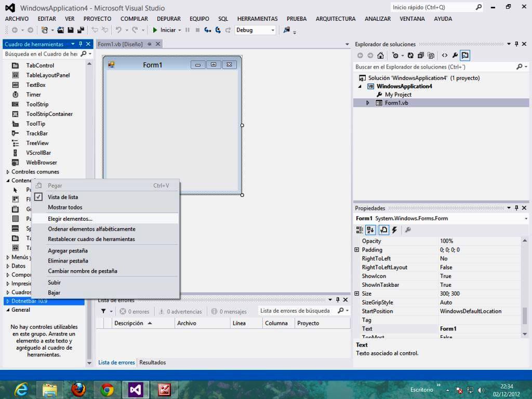
Task: Expand the Form1.vb tree node
Action: (369, 102)
